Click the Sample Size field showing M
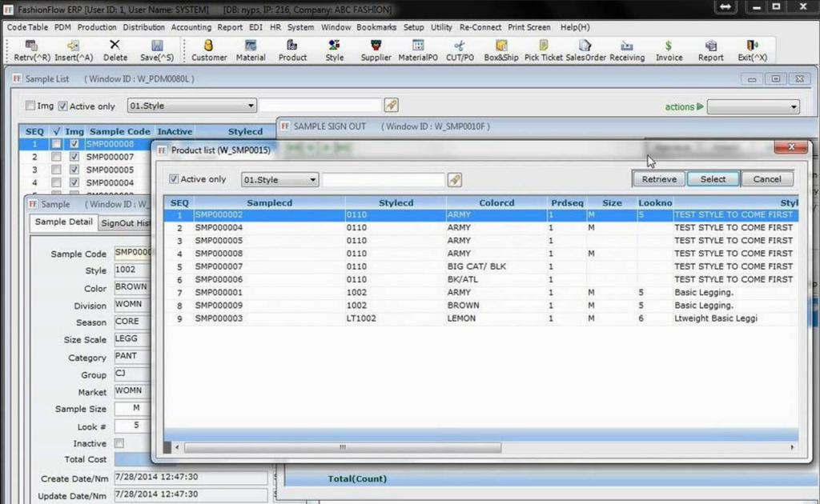 tap(134, 409)
